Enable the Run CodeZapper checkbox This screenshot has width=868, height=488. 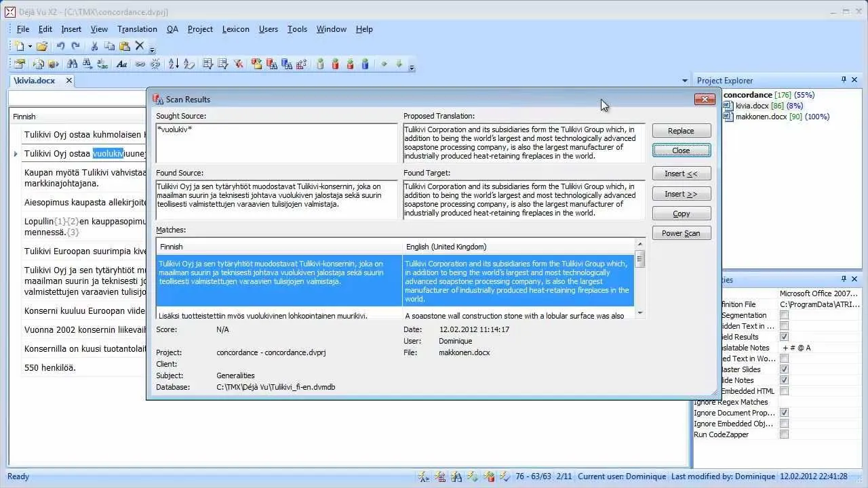pos(784,434)
